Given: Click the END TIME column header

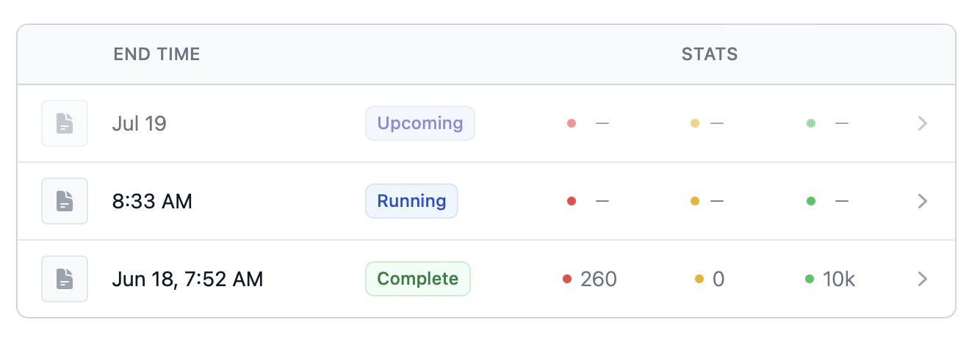Looking at the screenshot, I should point(156,54).
